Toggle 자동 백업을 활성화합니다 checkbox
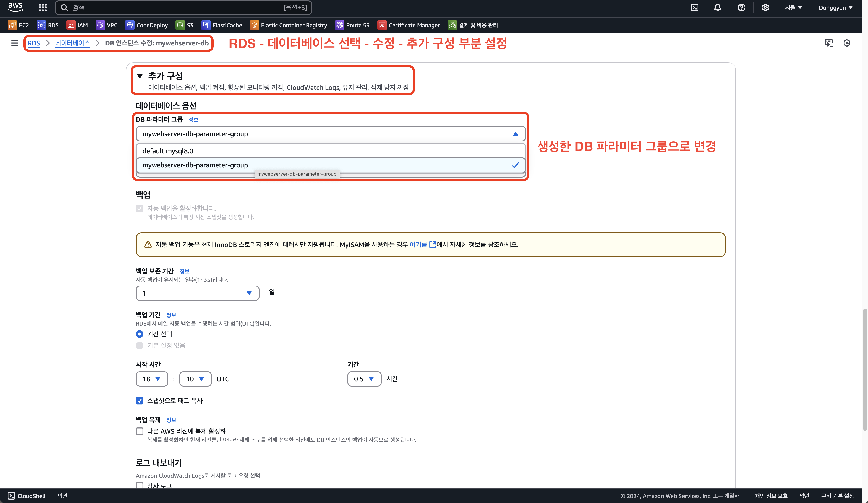Viewport: 868px width, 503px height. point(140,208)
